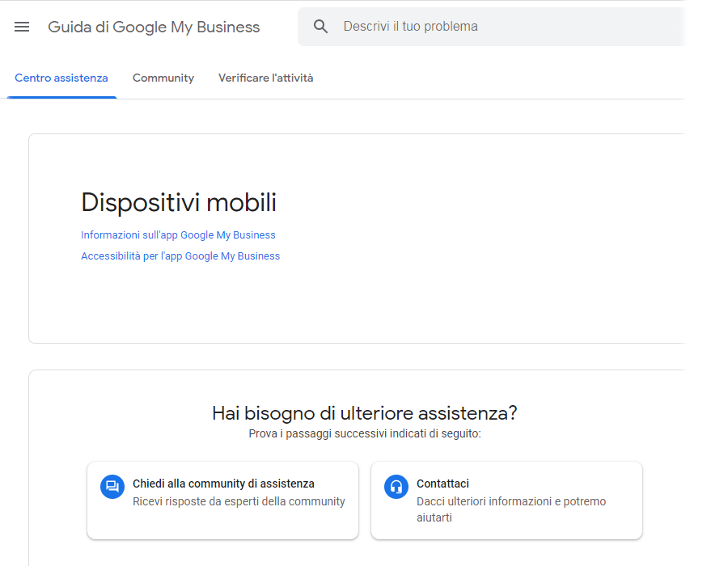Image resolution: width=728 pixels, height=566 pixels.
Task: Click the headset icon on the Contattaci card
Action: coord(396,487)
